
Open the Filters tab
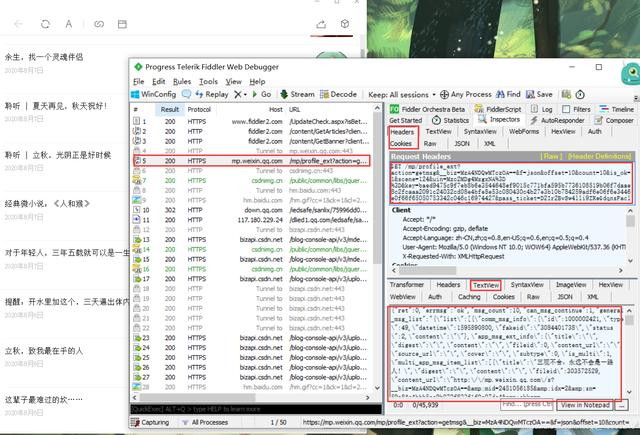[576, 109]
